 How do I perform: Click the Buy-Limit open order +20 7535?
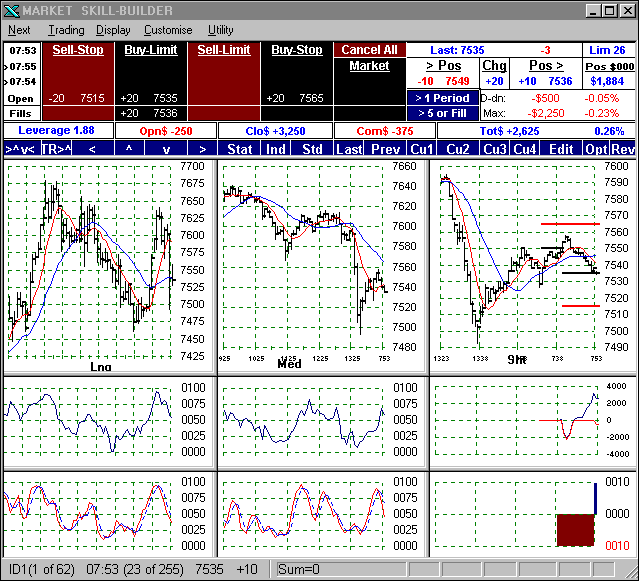(151, 98)
